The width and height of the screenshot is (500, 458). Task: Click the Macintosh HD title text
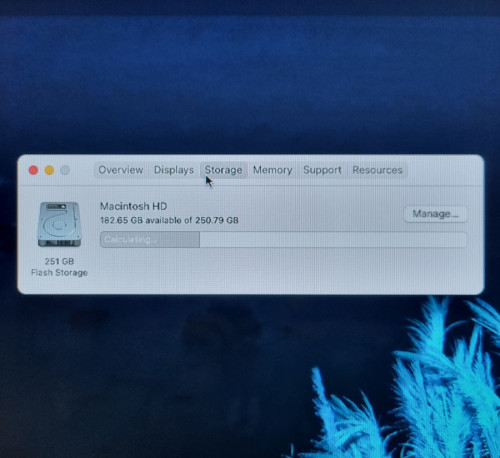click(x=133, y=206)
